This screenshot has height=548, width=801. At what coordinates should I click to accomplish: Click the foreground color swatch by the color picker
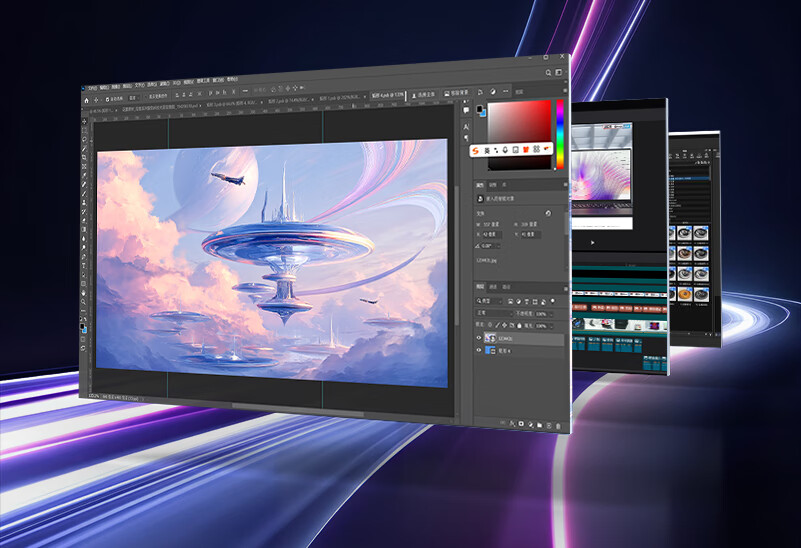480,107
